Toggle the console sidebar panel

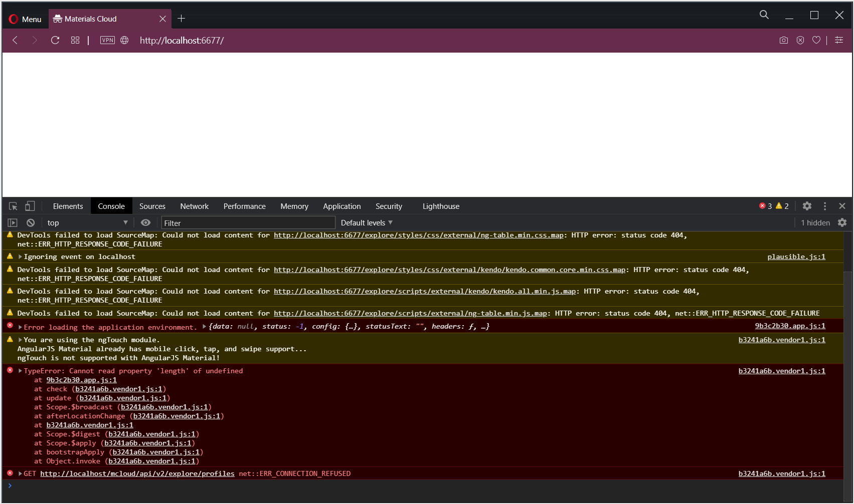point(12,222)
